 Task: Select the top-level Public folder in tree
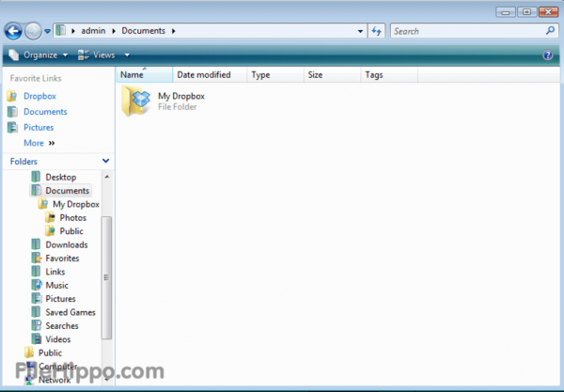click(50, 353)
